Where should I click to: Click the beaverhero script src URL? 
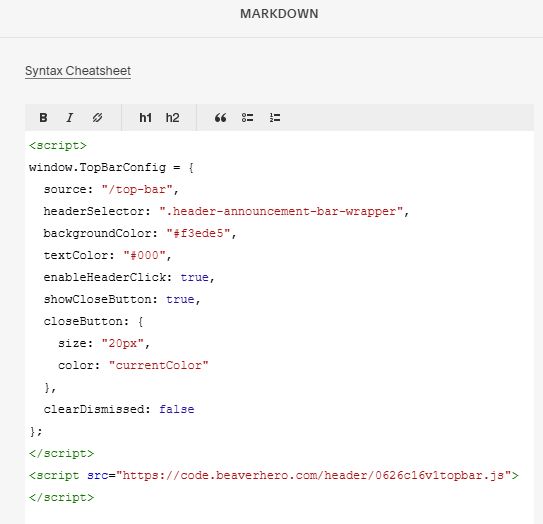pos(313,475)
